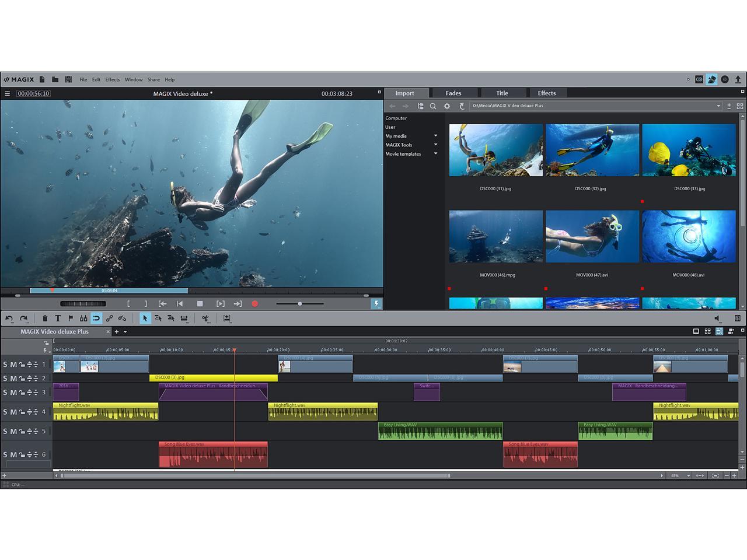Open the search magnifier in the media pool

[x=433, y=106]
